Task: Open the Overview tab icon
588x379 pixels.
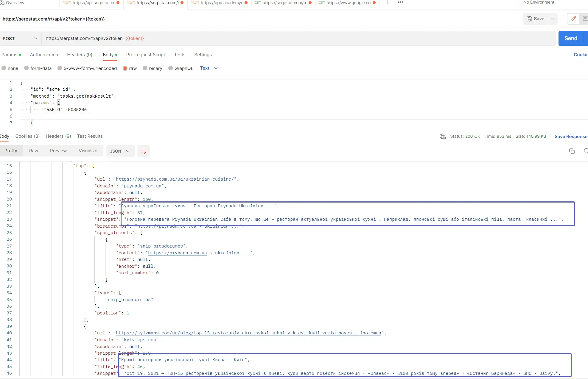Action: [x=2, y=3]
